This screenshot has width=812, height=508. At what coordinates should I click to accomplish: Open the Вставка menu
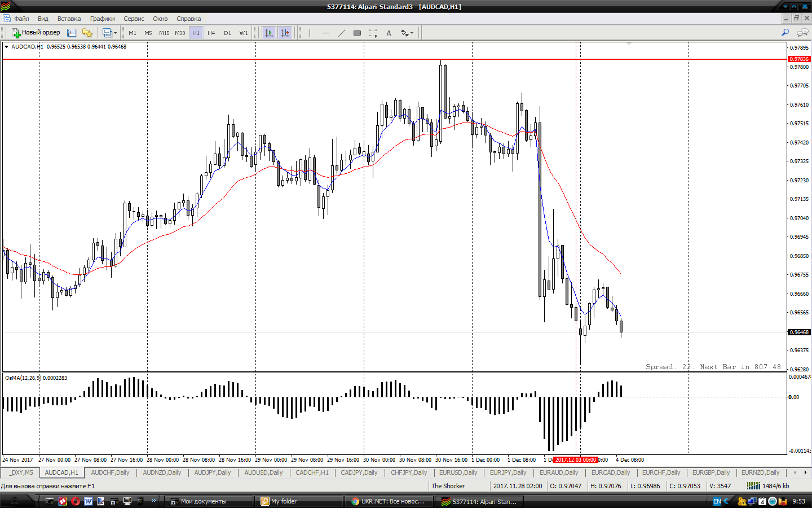tap(69, 19)
